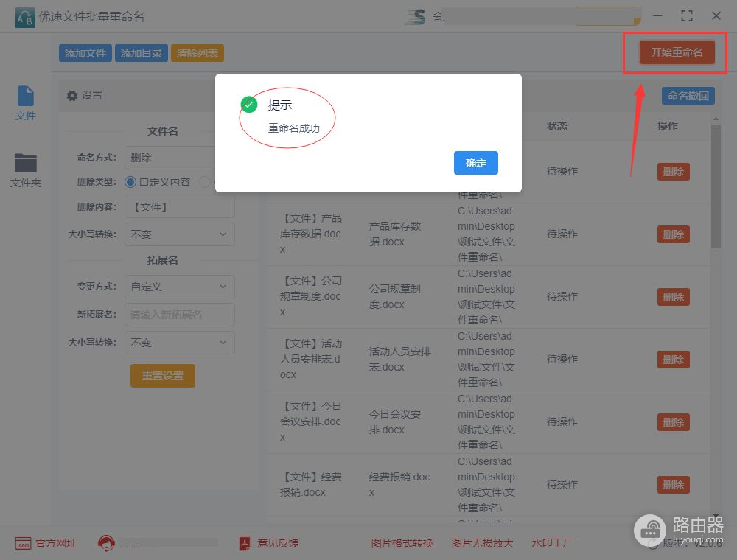
Task: Switch to the 文件夹 sidebar tab
Action: (25, 170)
